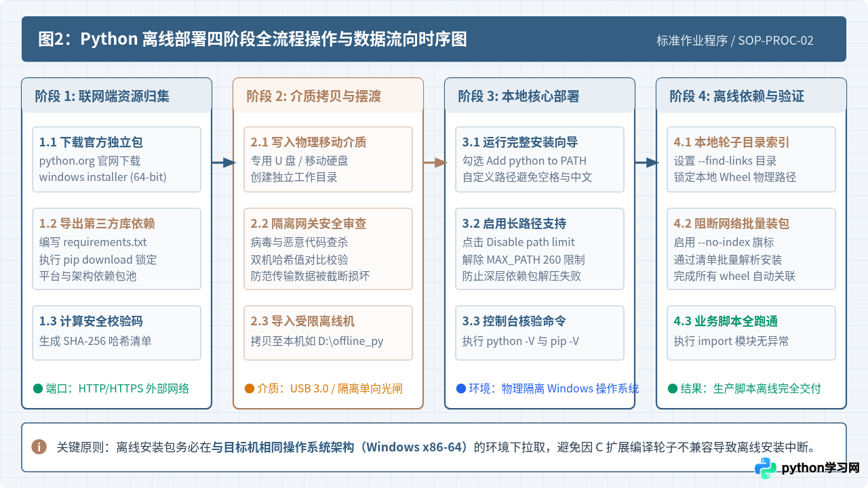
Task: Click the title 图2：Python 离线部署四阶段全流程
Action: point(252,39)
